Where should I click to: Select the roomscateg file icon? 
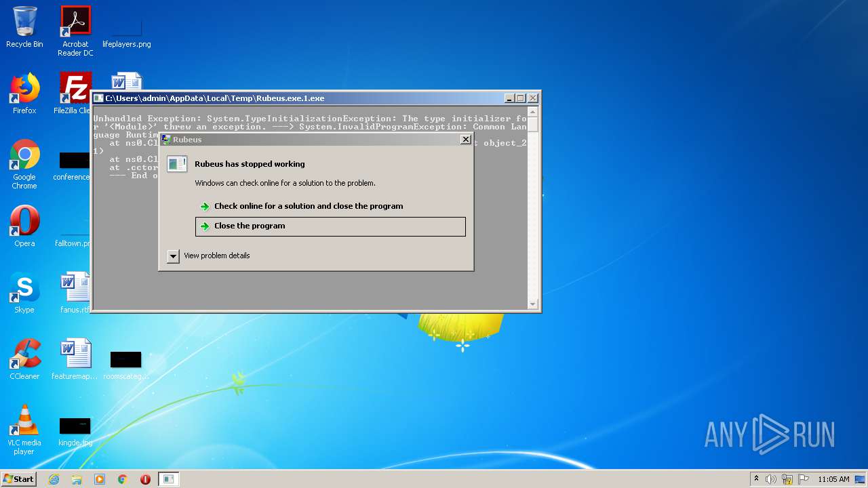coord(126,365)
